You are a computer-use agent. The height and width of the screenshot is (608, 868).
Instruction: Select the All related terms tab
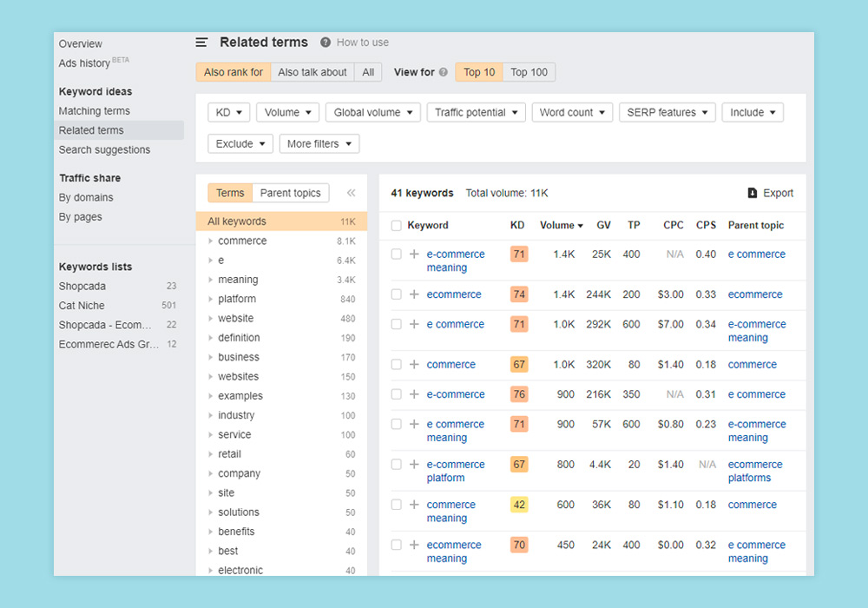click(x=368, y=72)
